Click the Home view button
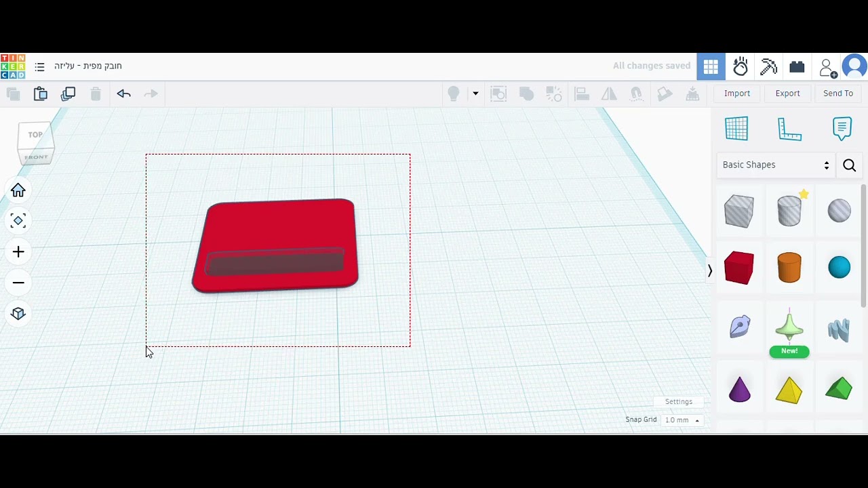Screen dimensions: 868x488 tap(18, 190)
